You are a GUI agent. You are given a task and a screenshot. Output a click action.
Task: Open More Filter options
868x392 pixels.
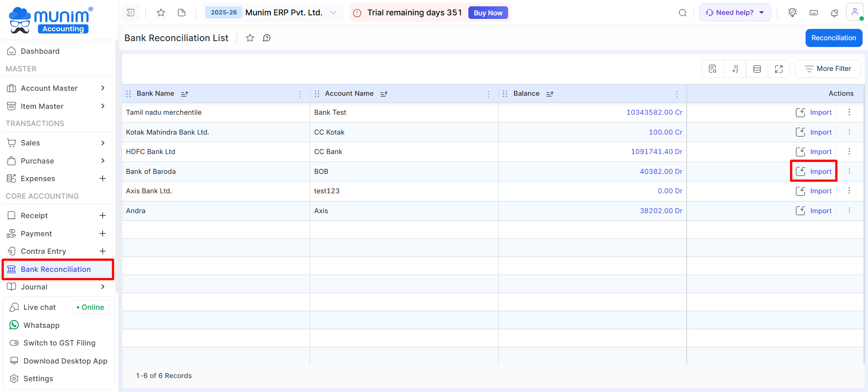coord(828,69)
